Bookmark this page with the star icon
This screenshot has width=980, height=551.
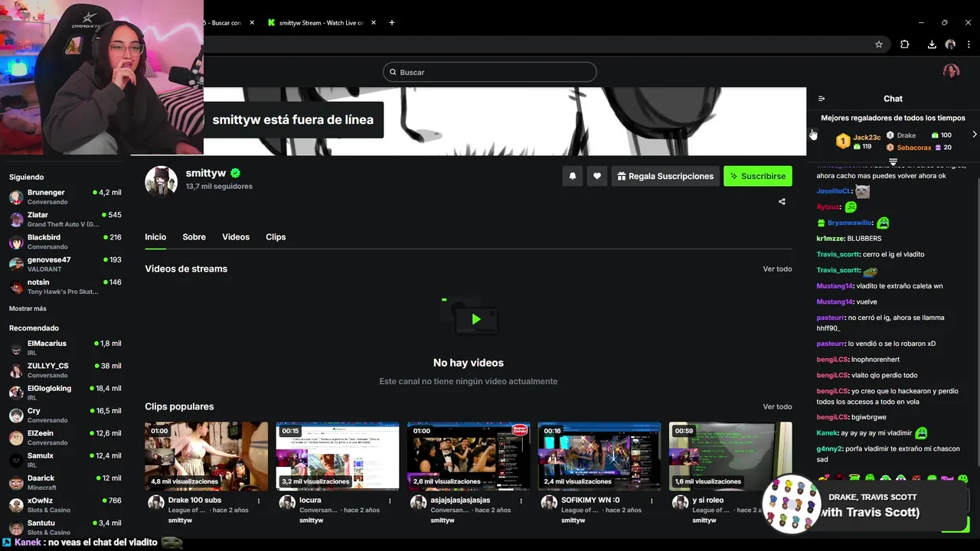coord(879,44)
